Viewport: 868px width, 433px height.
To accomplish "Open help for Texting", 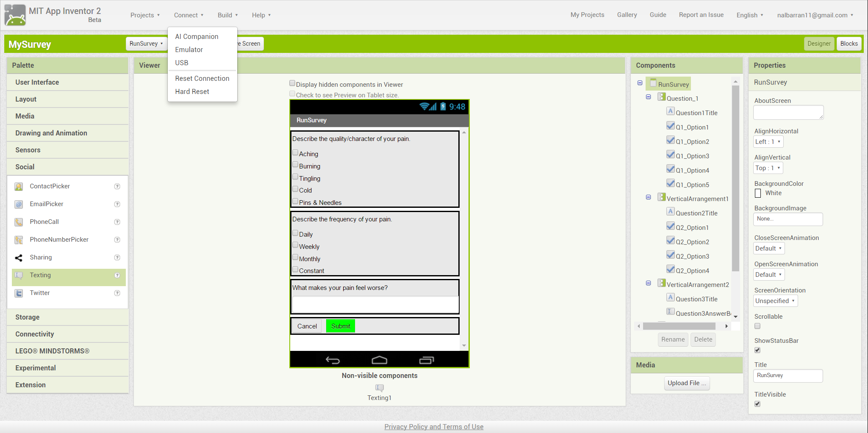I will click(x=117, y=276).
